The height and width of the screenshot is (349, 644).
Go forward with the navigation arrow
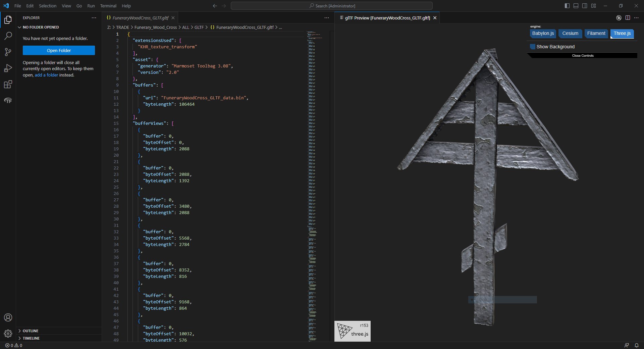[224, 6]
